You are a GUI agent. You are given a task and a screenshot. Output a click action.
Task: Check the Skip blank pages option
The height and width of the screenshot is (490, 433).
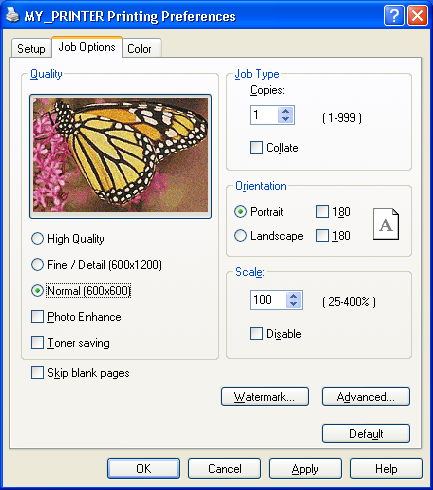[x=37, y=373]
